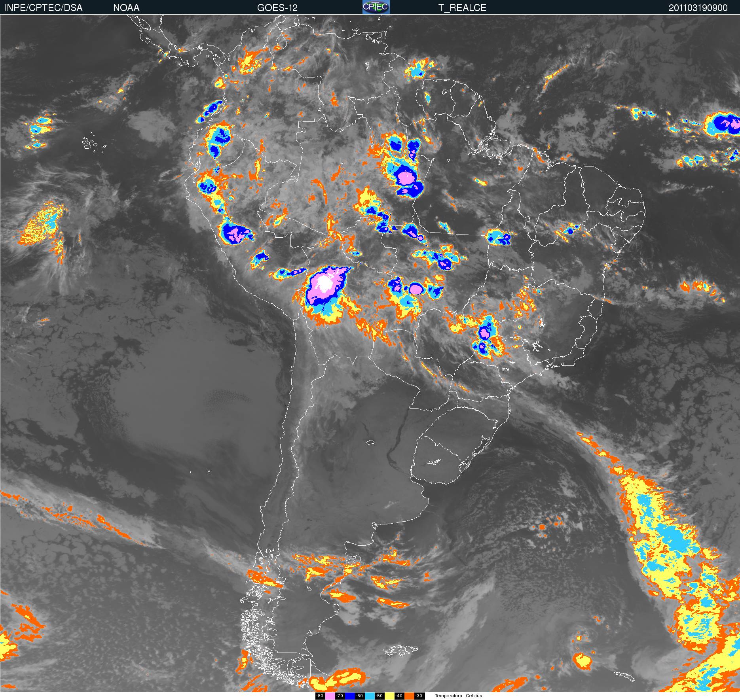Click the -40 legend value
Screen dimensions: 740x700
point(399,696)
